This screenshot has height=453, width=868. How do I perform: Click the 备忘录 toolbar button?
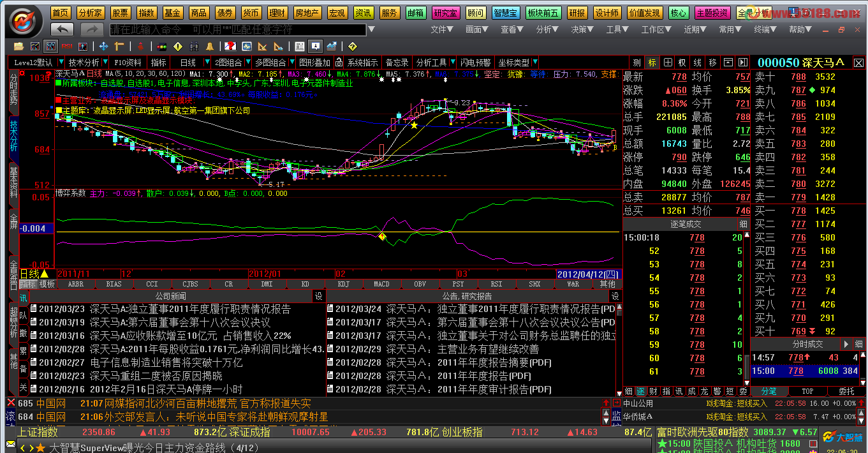tap(397, 63)
